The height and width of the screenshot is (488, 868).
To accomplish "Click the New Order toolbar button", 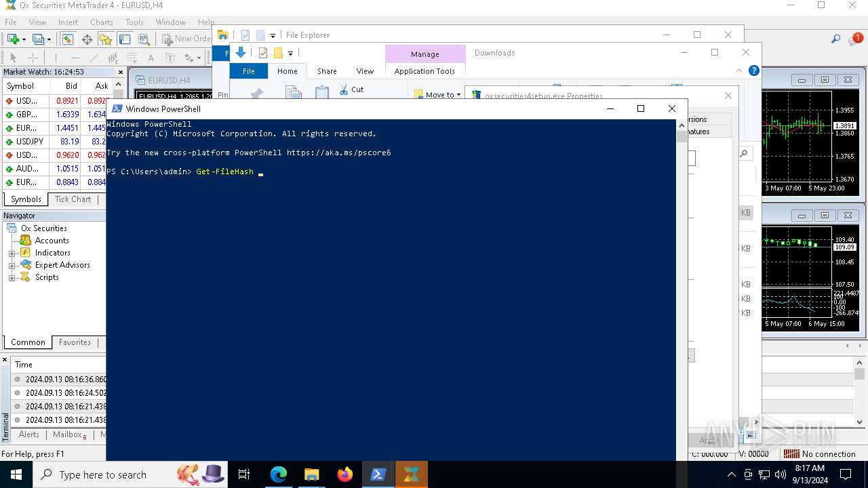I will [x=186, y=39].
